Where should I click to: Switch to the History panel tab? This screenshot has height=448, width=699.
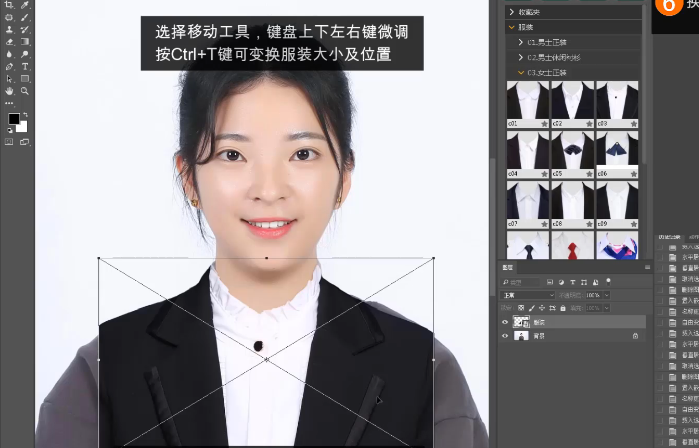pyautogui.click(x=670, y=237)
